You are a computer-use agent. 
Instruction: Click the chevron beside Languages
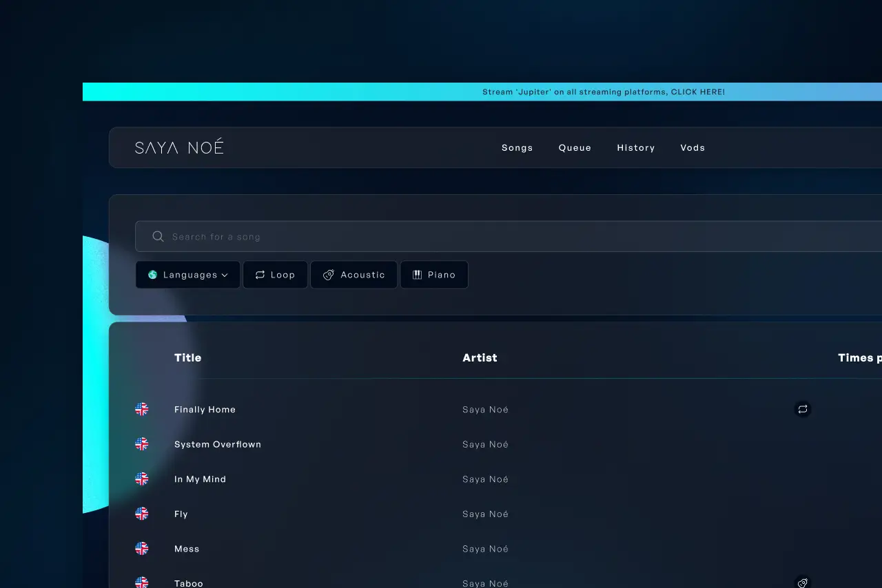coord(226,274)
